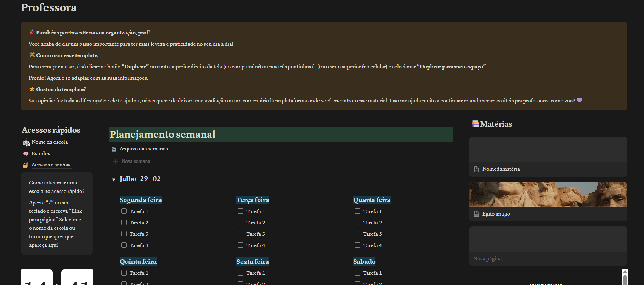Click the page icon beside Nomedamatéria
The image size is (644, 285).
coord(476,169)
